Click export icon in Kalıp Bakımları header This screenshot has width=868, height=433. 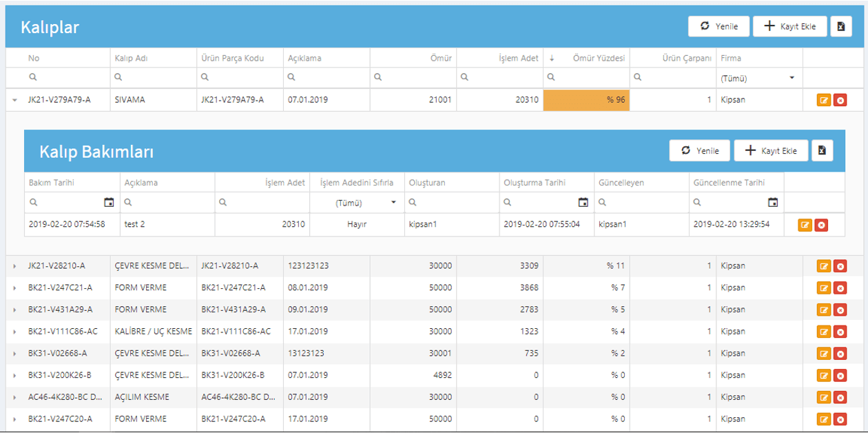[822, 150]
